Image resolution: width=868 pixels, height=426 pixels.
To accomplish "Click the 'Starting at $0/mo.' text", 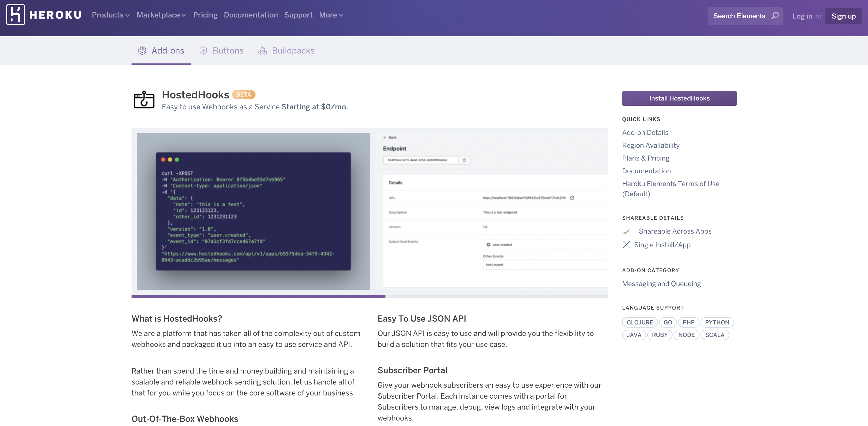I will coord(314,107).
